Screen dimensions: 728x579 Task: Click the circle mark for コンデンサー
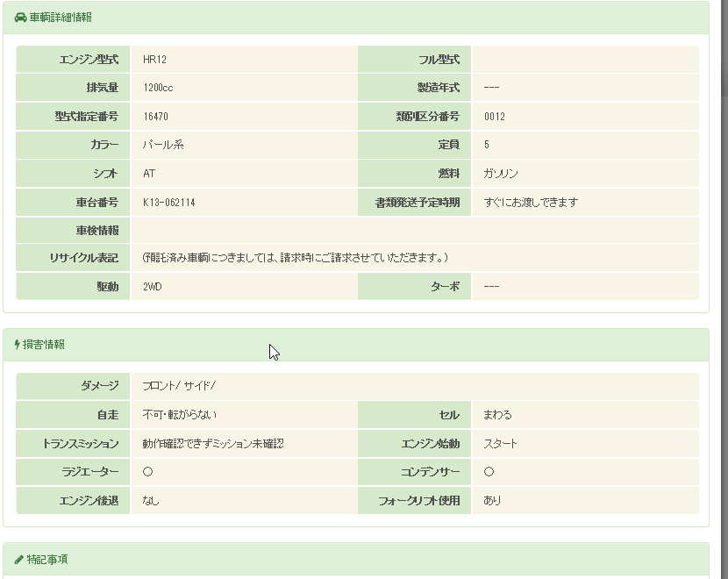(489, 472)
